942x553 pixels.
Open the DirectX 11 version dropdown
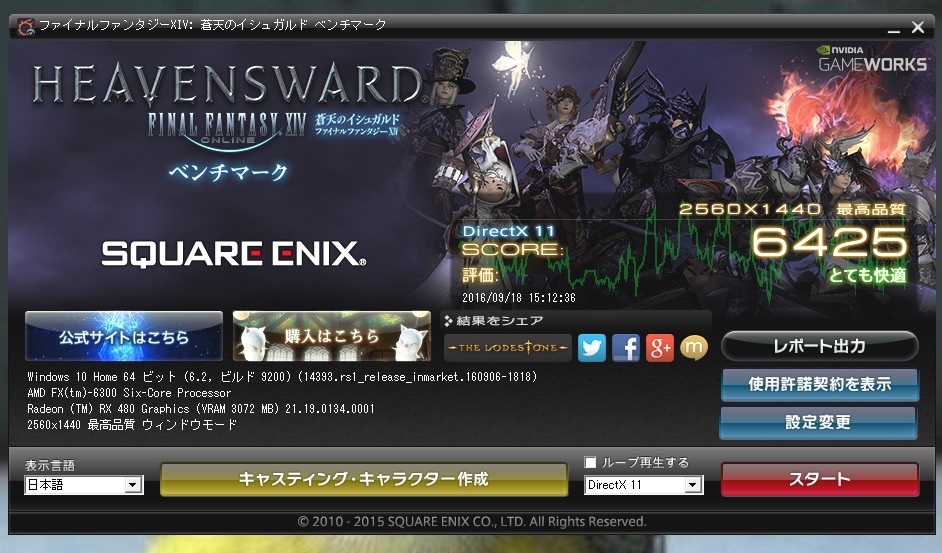[643, 484]
